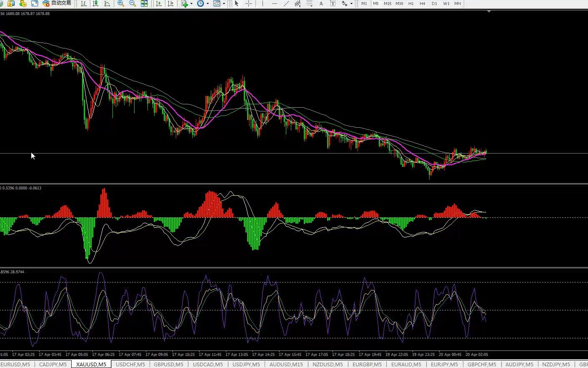
Task: Open the GBPUSD,M5 chart tab
Action: pyautogui.click(x=168, y=364)
